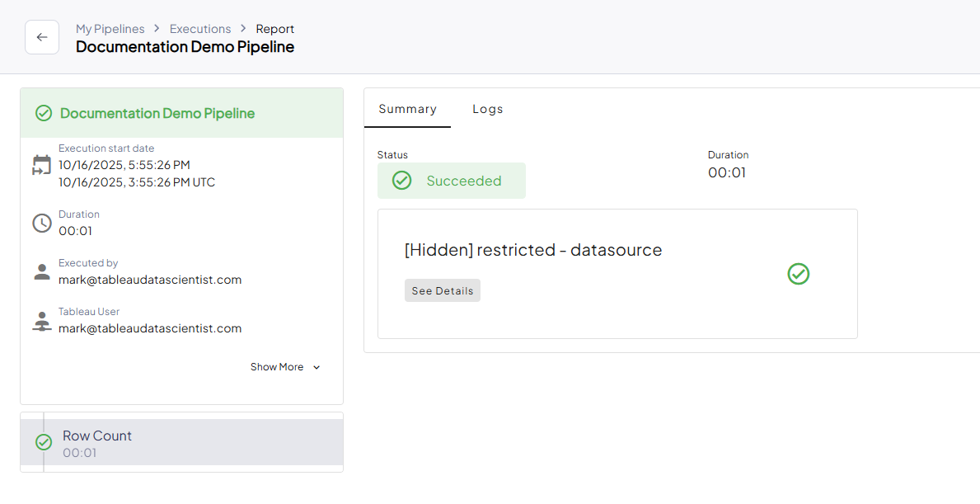Screen dimensions: 980x504
Task: Click the Row Count duration 00:01
Action: (x=79, y=453)
